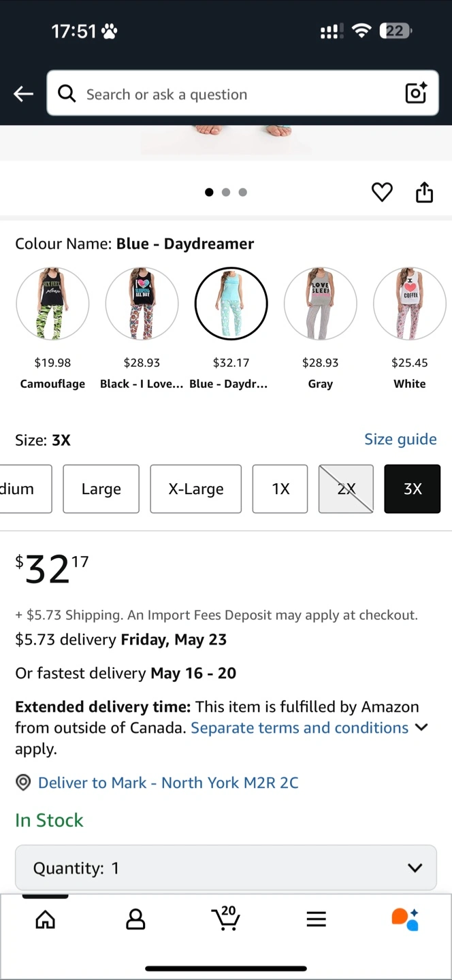
Task: Choose the Gray colour swatch
Action: coord(320,304)
